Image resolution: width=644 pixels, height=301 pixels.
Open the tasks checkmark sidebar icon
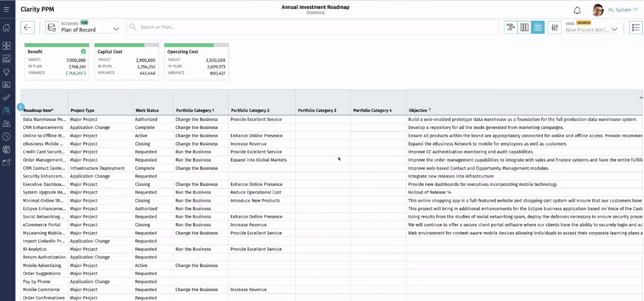coord(6,98)
